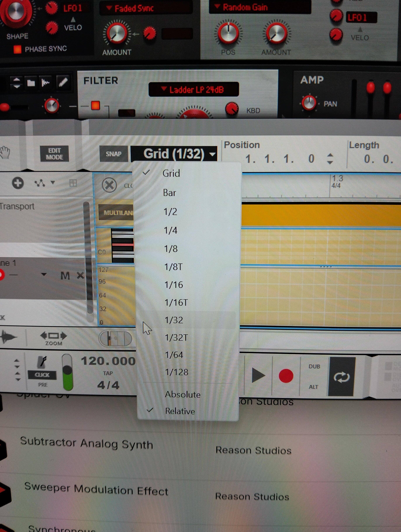This screenshot has height=532, width=401.
Task: Open the folder browse patch icon
Action: (31, 83)
